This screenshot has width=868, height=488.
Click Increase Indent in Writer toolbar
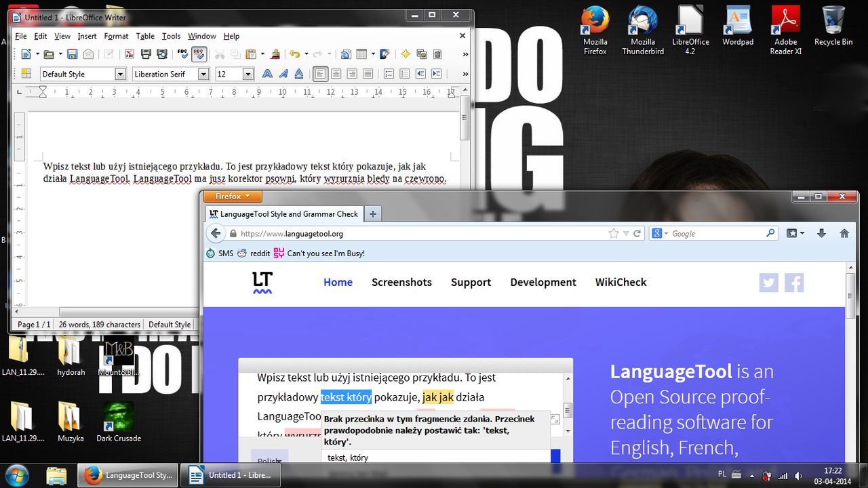coord(436,74)
